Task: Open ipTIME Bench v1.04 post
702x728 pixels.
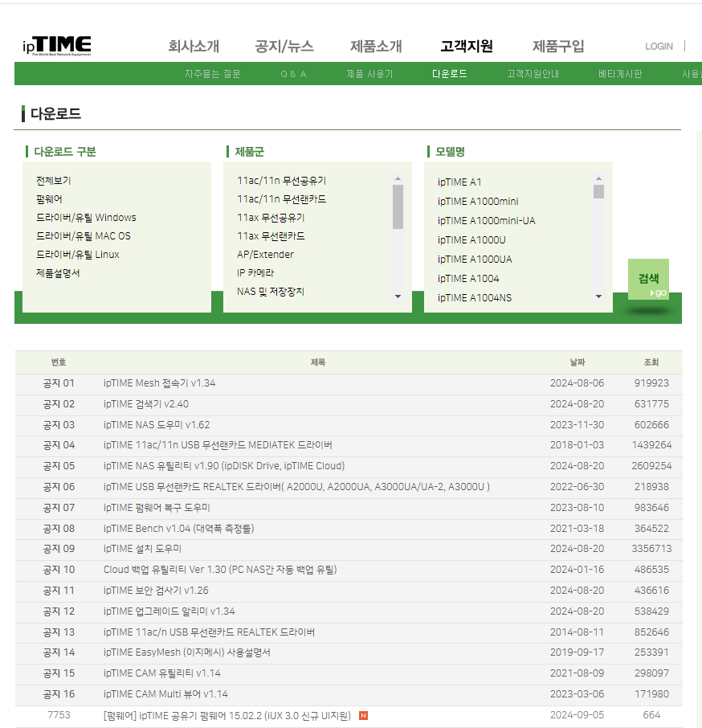Action: click(178, 529)
